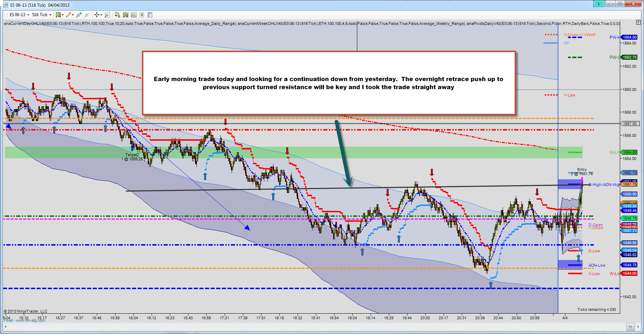Click the 'Entry' order label
The image size is (644, 334).
coord(582,169)
